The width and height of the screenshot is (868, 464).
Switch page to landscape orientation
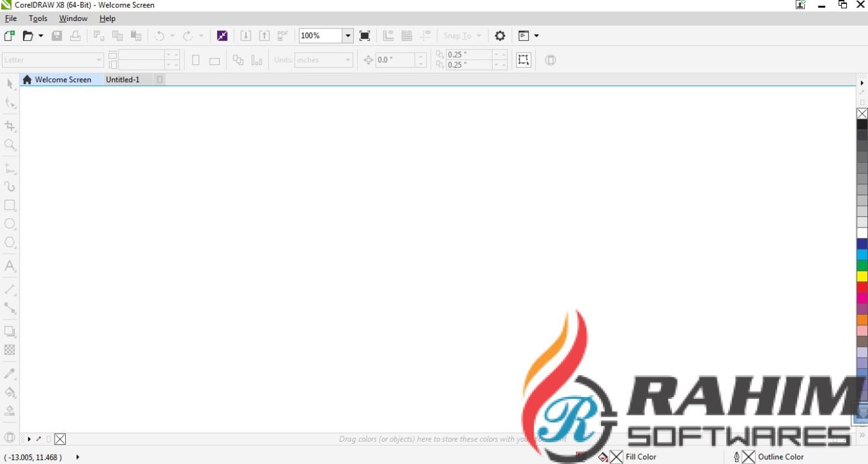coord(214,60)
